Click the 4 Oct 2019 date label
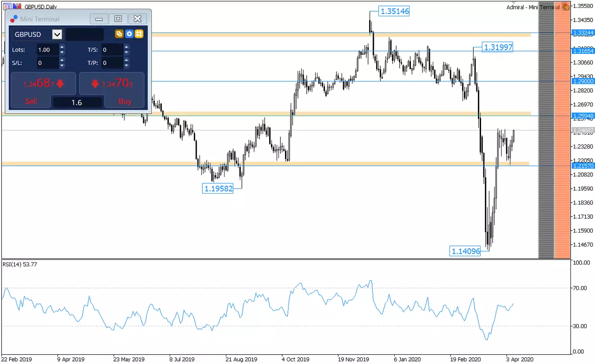 click(296, 359)
